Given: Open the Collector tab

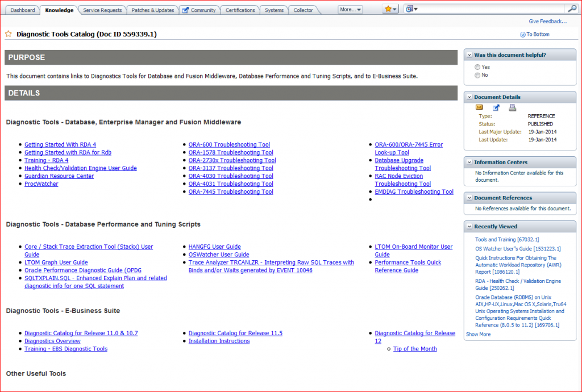Looking at the screenshot, I should [304, 10].
